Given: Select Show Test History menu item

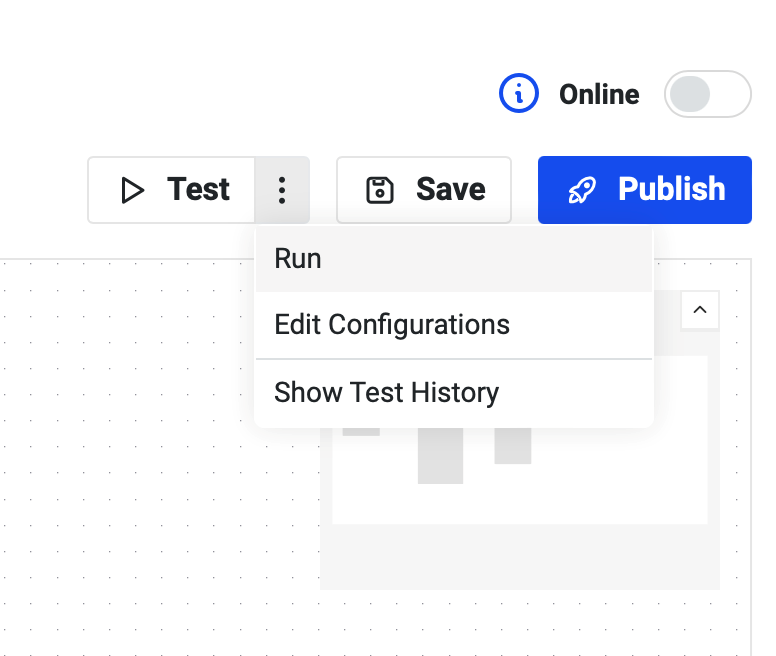Looking at the screenshot, I should click(454, 393).
